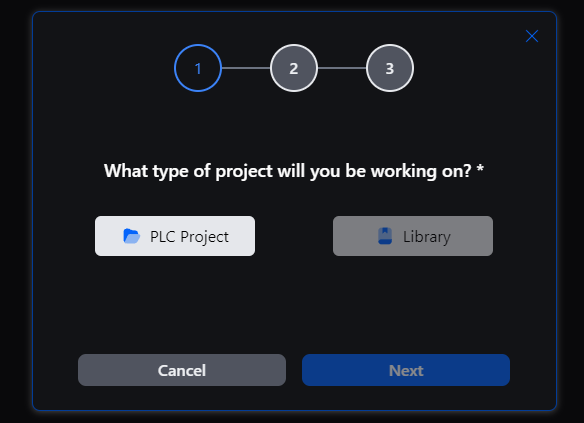This screenshot has width=584, height=423.
Task: Click the connector line between steps 1 and 2
Action: [246, 68]
